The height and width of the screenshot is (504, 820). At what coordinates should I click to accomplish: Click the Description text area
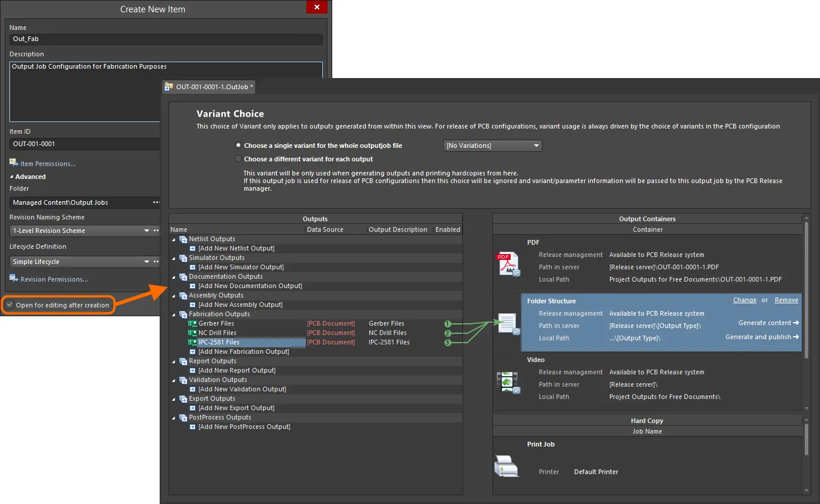(x=166, y=92)
